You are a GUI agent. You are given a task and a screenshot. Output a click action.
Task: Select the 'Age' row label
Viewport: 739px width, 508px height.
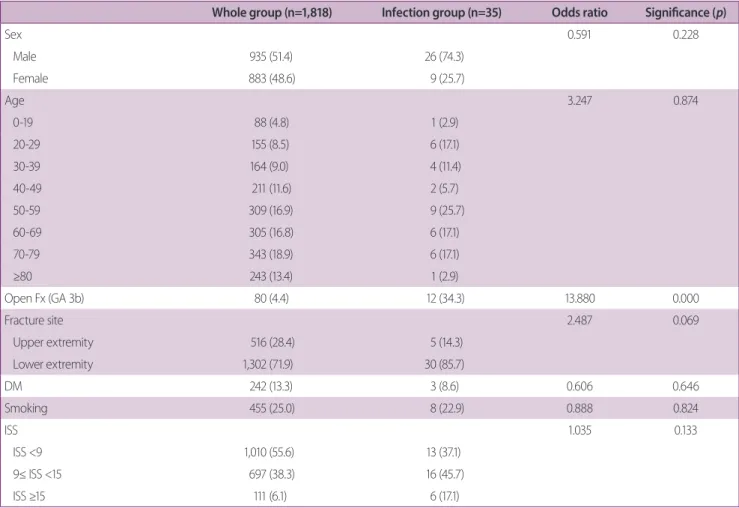(14, 101)
